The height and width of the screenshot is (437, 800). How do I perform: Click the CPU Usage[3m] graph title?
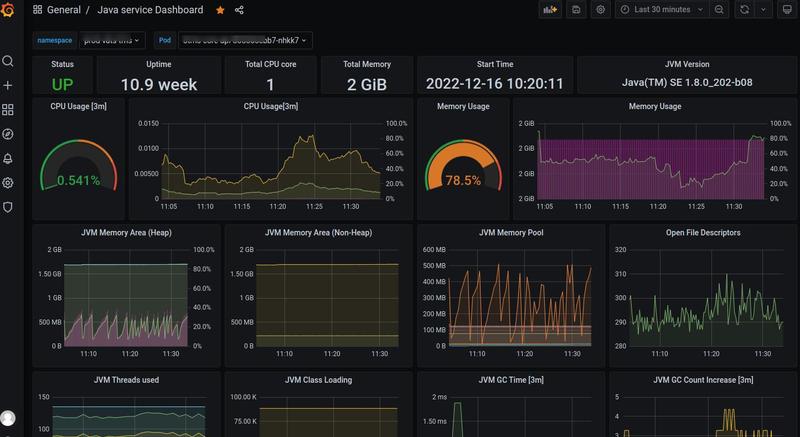pyautogui.click(x=271, y=106)
